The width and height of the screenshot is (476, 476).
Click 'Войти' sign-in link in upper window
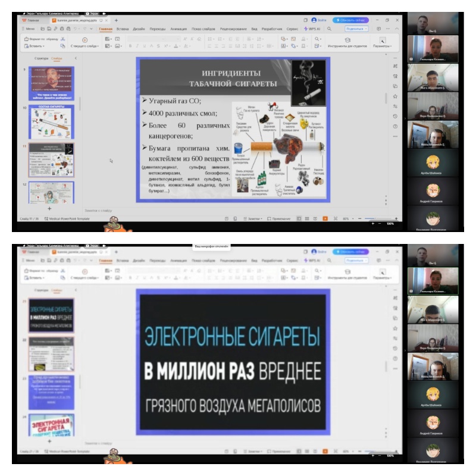click(319, 20)
